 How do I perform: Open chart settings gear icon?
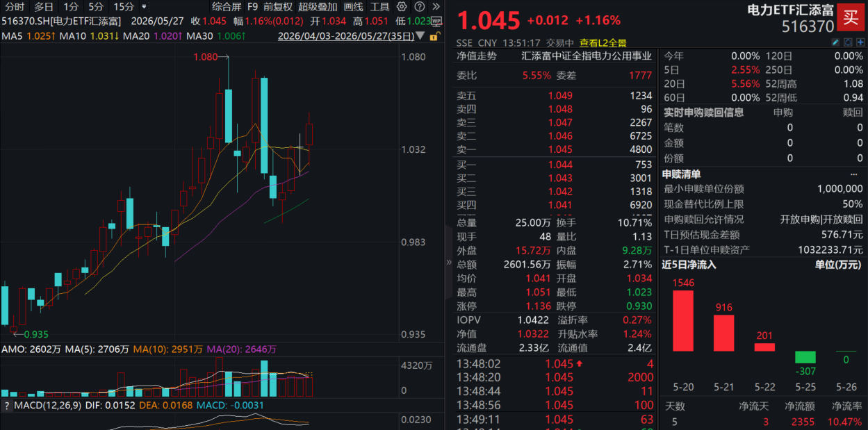(x=401, y=6)
